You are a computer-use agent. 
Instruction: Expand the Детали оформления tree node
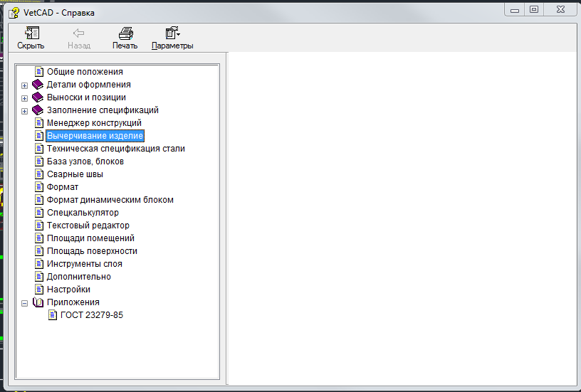(x=24, y=85)
